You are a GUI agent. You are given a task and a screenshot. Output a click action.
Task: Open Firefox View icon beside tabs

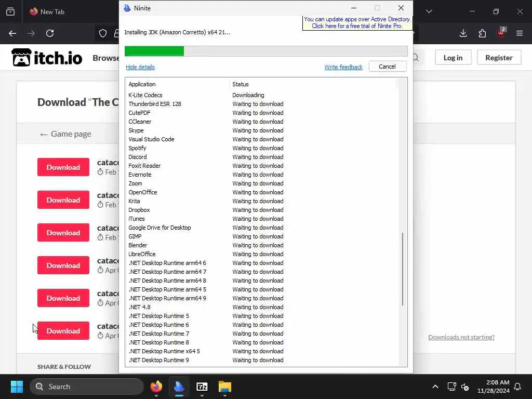10,11
